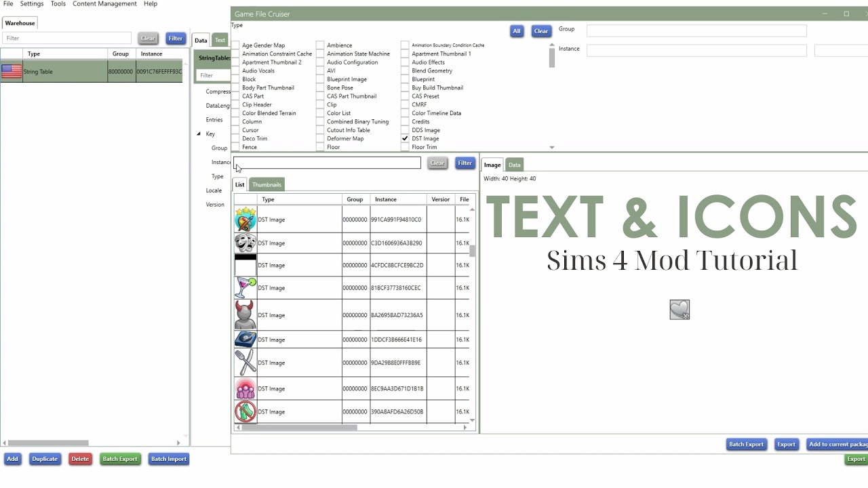Enable the Blueprint Image checkbox
The width and height of the screenshot is (868, 488).
point(320,79)
